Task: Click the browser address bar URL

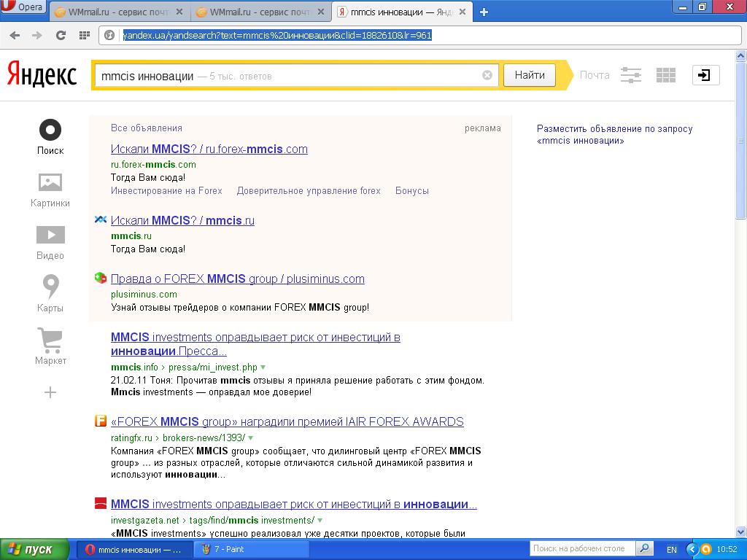Action: [277, 35]
